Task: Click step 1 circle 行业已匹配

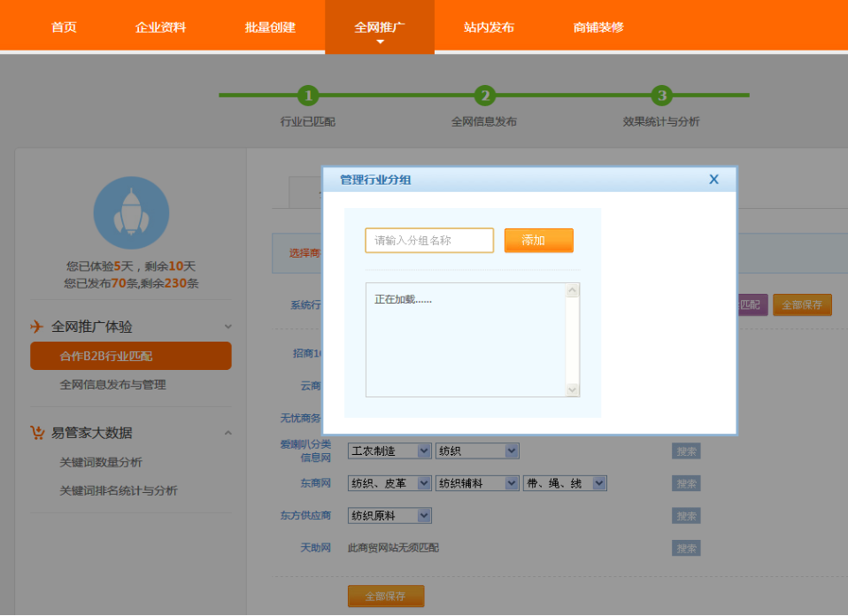Action: (x=307, y=96)
